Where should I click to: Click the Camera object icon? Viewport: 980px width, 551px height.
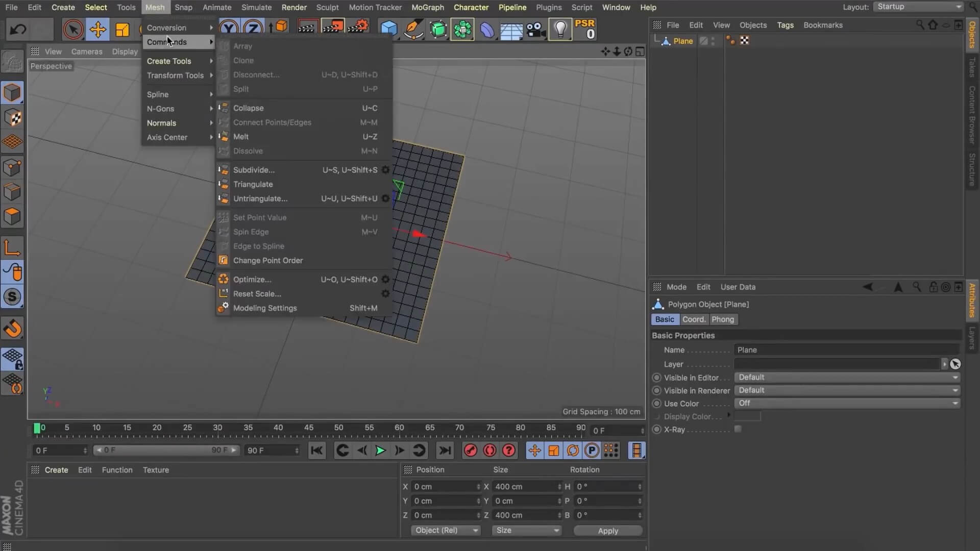536,30
